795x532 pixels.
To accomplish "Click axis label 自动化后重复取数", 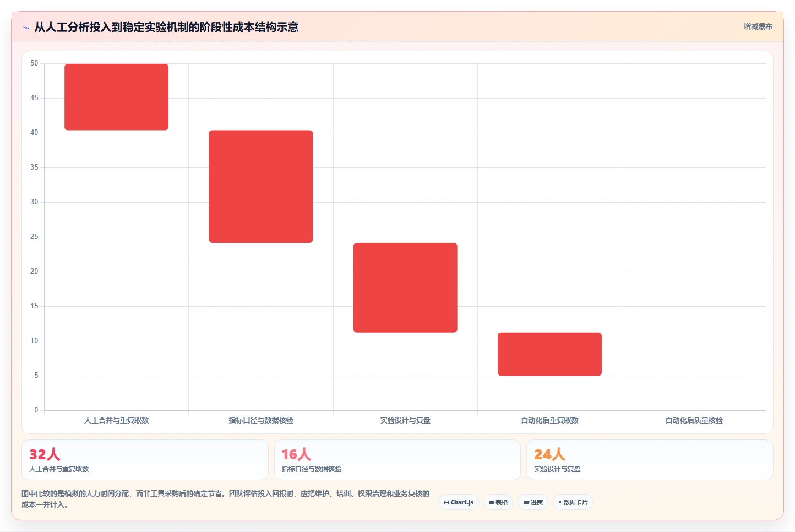I will point(549,420).
